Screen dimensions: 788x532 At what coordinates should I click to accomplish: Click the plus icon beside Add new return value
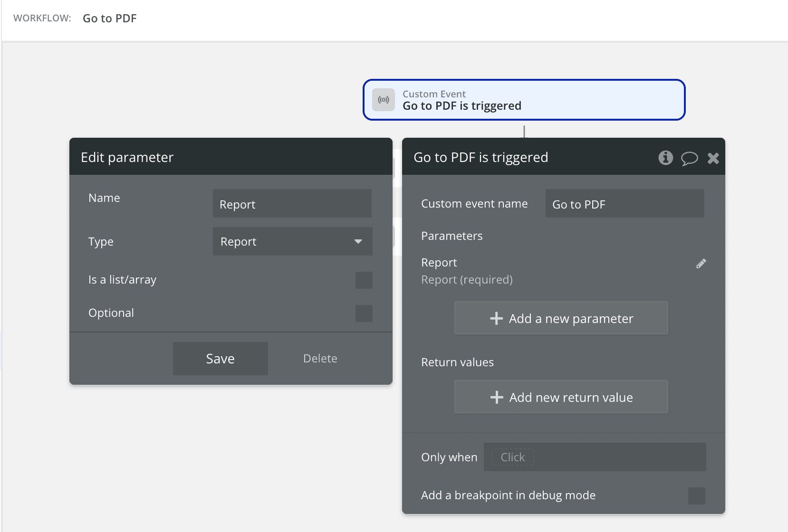pos(497,397)
